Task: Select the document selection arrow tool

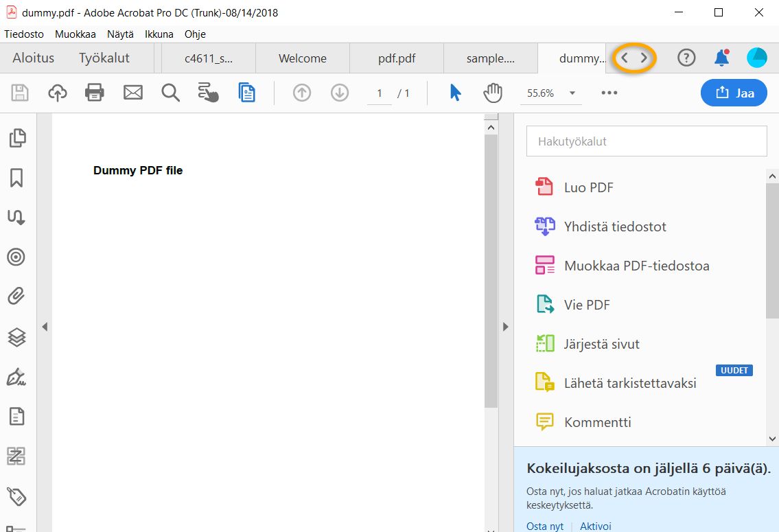Action: tap(455, 92)
